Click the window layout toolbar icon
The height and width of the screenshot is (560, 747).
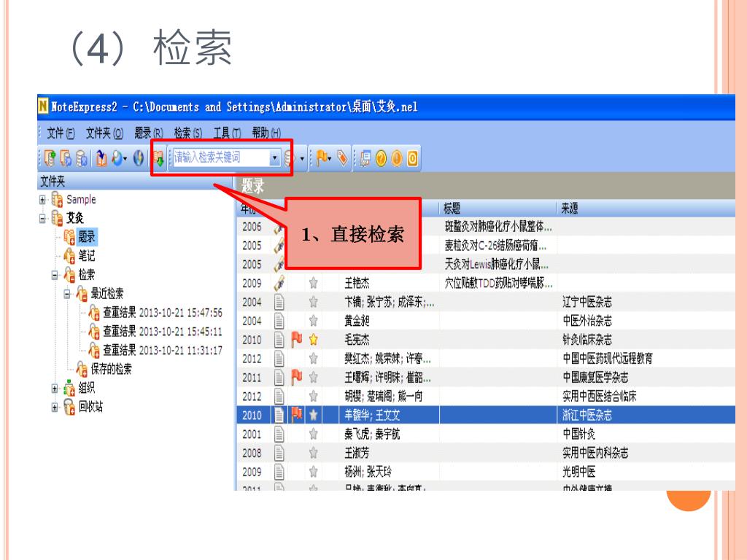365,157
